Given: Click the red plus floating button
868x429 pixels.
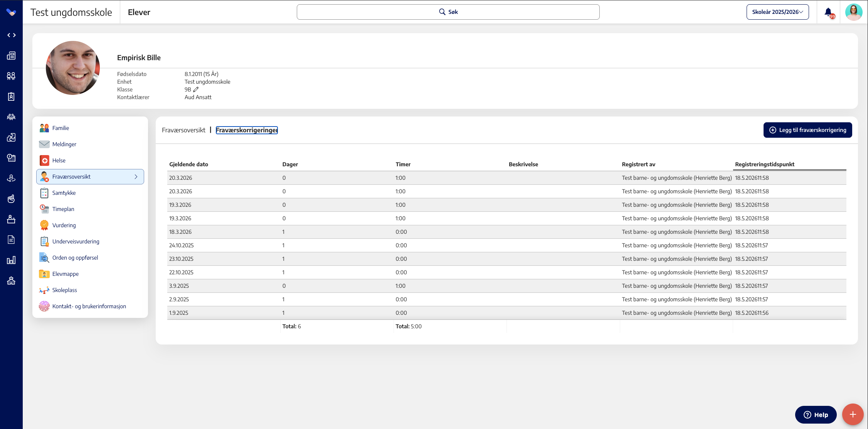Looking at the screenshot, I should [853, 414].
